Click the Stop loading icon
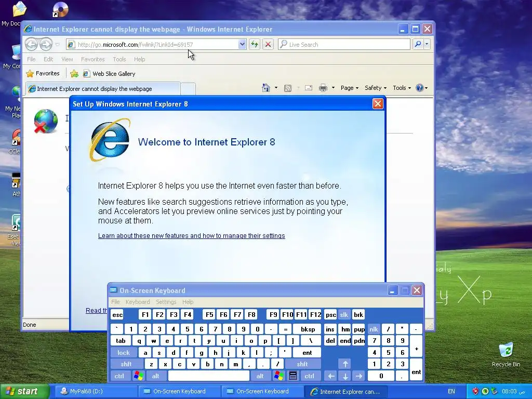This screenshot has height=399, width=532. click(268, 45)
